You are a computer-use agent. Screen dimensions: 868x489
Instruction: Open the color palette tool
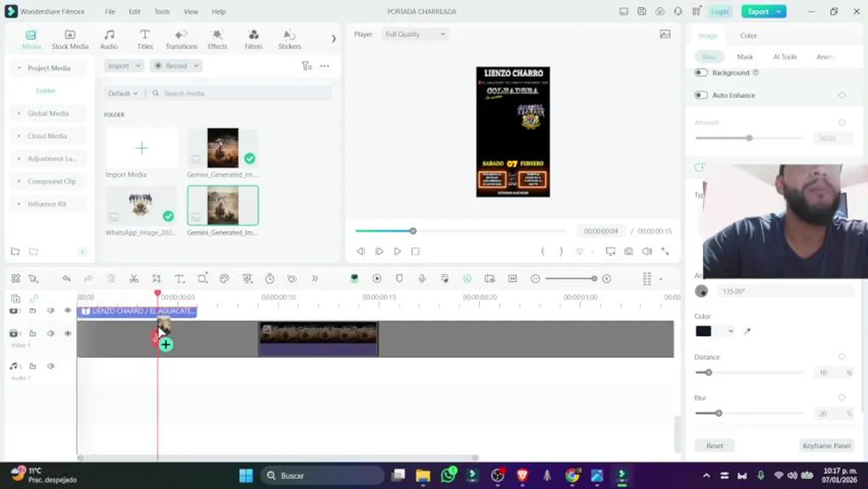click(x=224, y=278)
